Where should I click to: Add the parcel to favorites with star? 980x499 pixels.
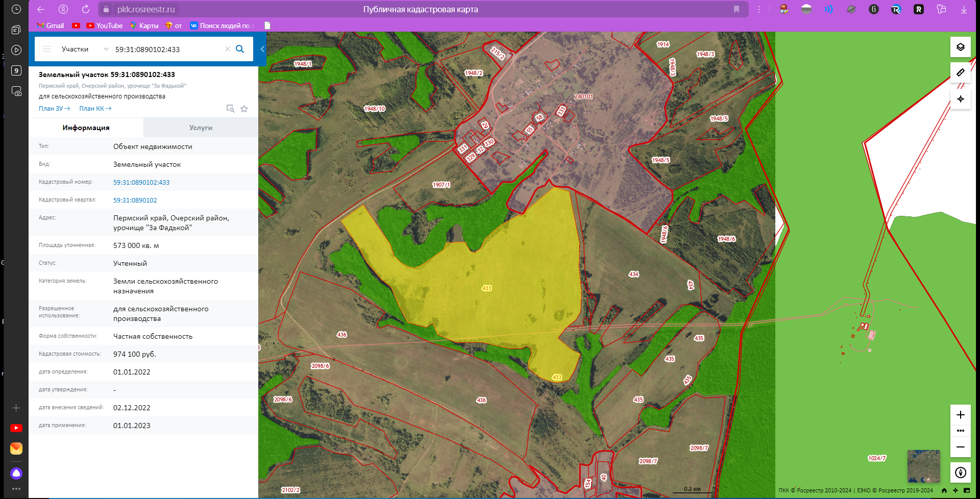coord(244,109)
